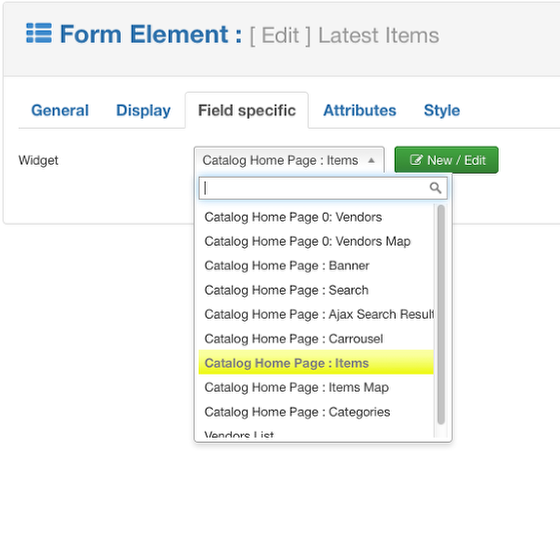Select the Field specific tab
The width and height of the screenshot is (560, 539).
coord(247,110)
